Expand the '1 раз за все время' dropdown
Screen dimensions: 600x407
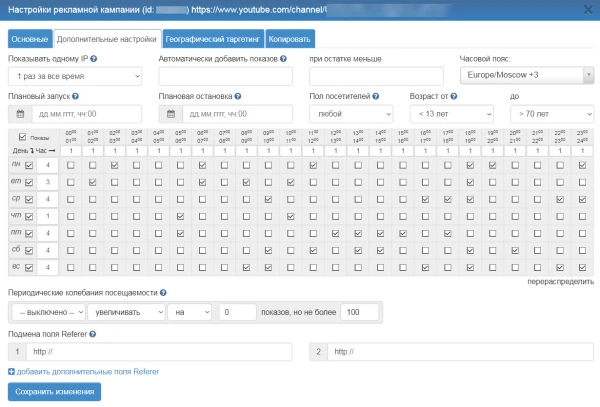click(75, 76)
